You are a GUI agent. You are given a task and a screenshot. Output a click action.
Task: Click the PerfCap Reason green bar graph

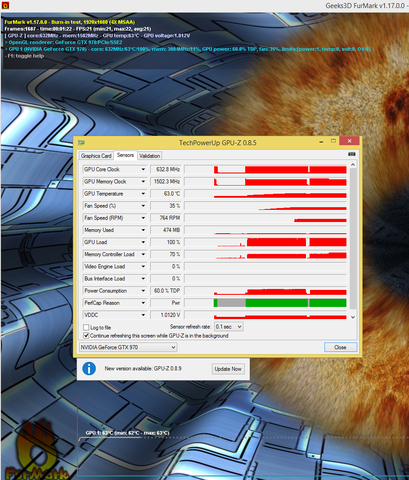265,303
